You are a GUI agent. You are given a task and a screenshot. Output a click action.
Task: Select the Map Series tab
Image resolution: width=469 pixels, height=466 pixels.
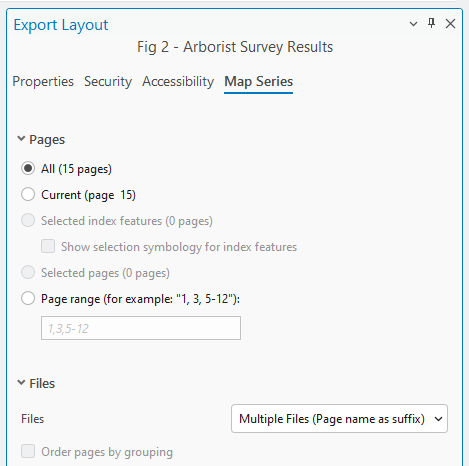pyautogui.click(x=259, y=81)
